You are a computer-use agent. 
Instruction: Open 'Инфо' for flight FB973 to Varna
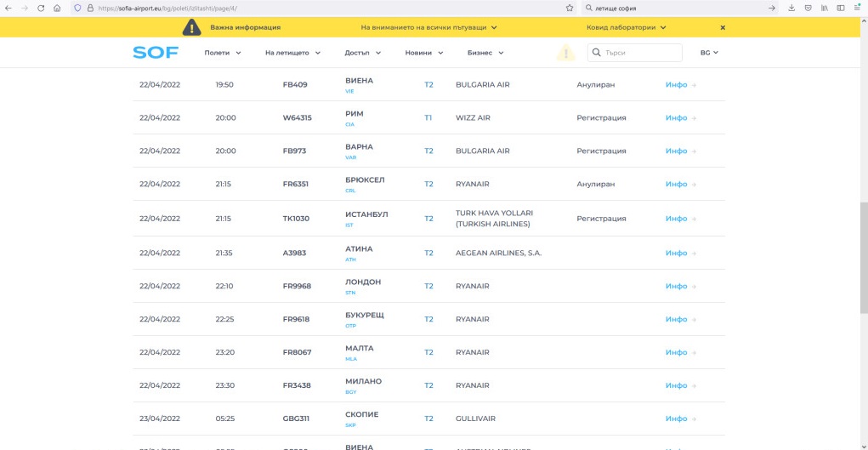(x=680, y=151)
